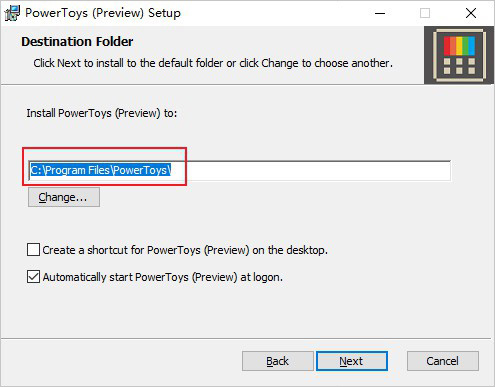Click the colored stripes in the PowerToys logo
This screenshot has height=387, width=495.
coord(459,46)
